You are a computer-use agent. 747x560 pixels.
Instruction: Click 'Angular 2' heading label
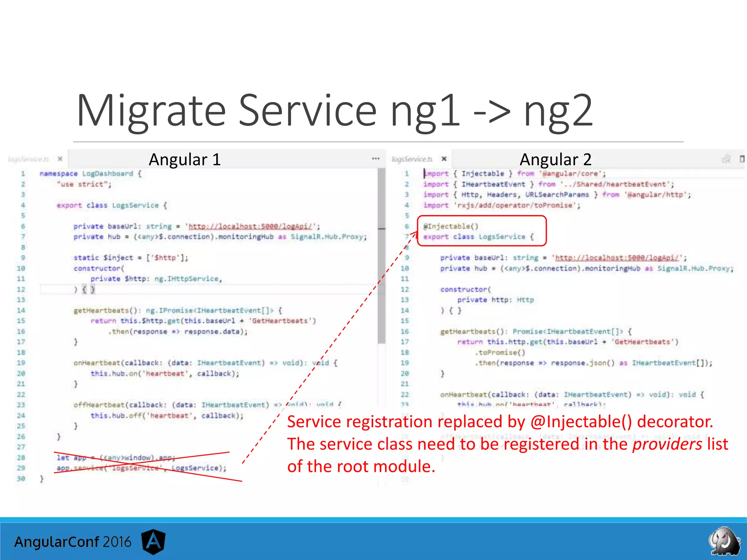coord(556,160)
